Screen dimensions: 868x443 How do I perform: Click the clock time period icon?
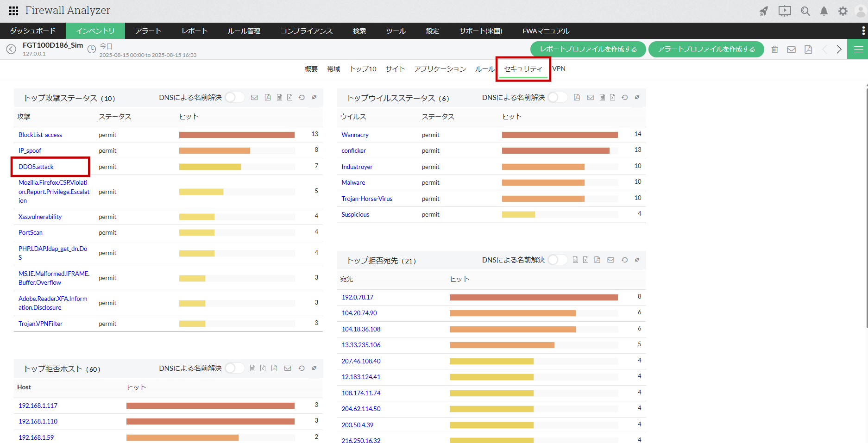92,49
